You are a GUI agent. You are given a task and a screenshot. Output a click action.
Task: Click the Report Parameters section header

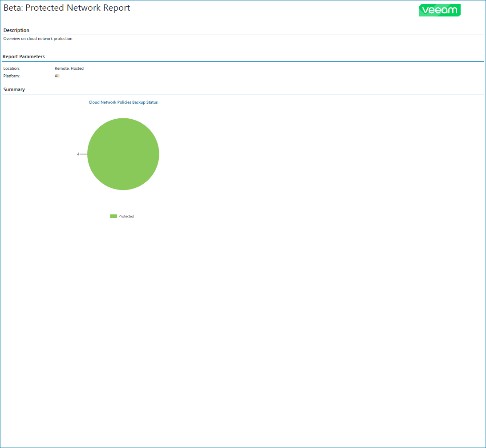tap(24, 57)
